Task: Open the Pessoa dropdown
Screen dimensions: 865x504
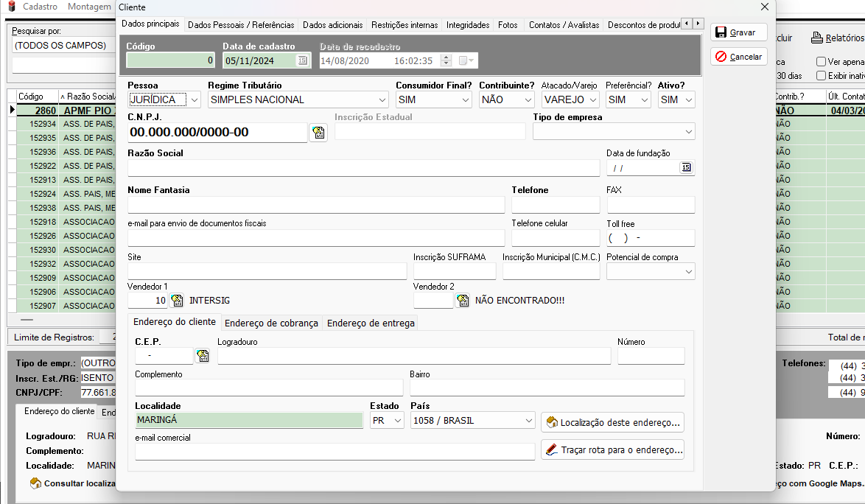Action: [195, 99]
